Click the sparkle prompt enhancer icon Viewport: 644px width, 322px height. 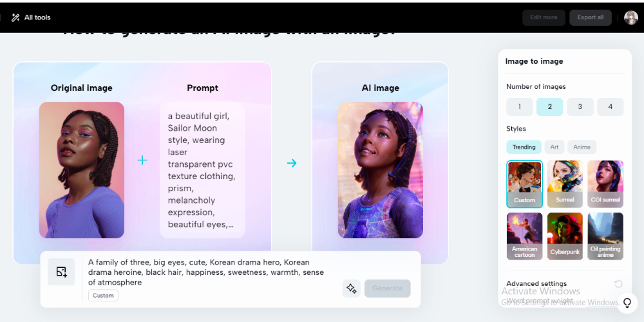351,289
